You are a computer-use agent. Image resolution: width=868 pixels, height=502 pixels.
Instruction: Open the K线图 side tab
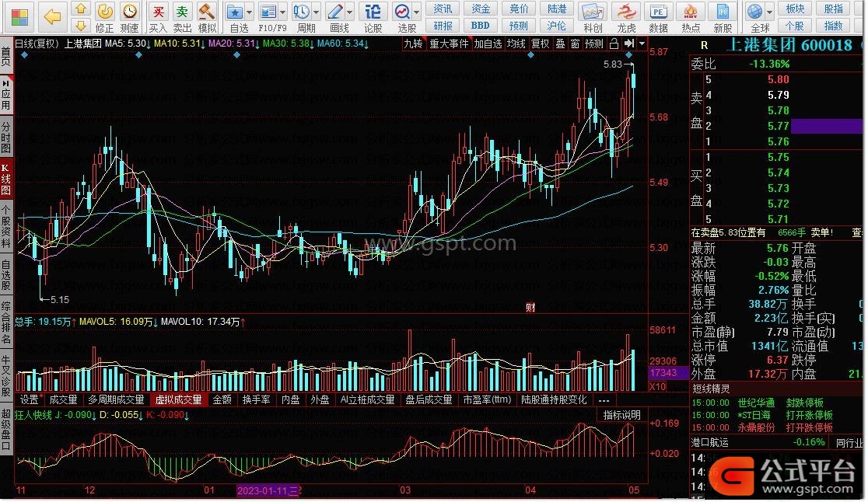pos(6,180)
